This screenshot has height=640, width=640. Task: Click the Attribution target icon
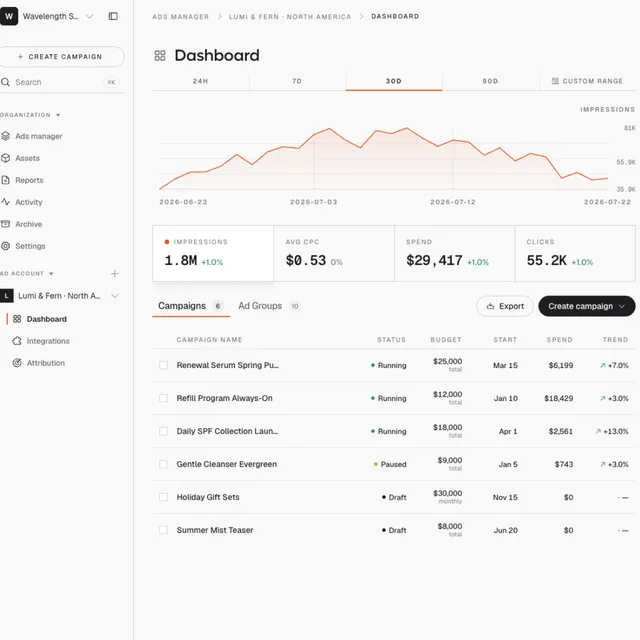17,363
